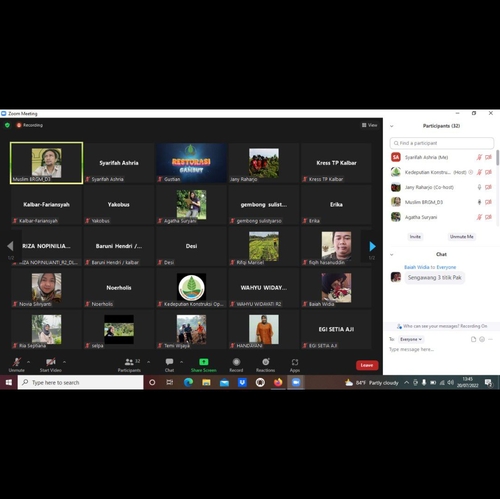Open the View layout menu
Image resolution: width=500 pixels, height=499 pixels.
click(369, 125)
